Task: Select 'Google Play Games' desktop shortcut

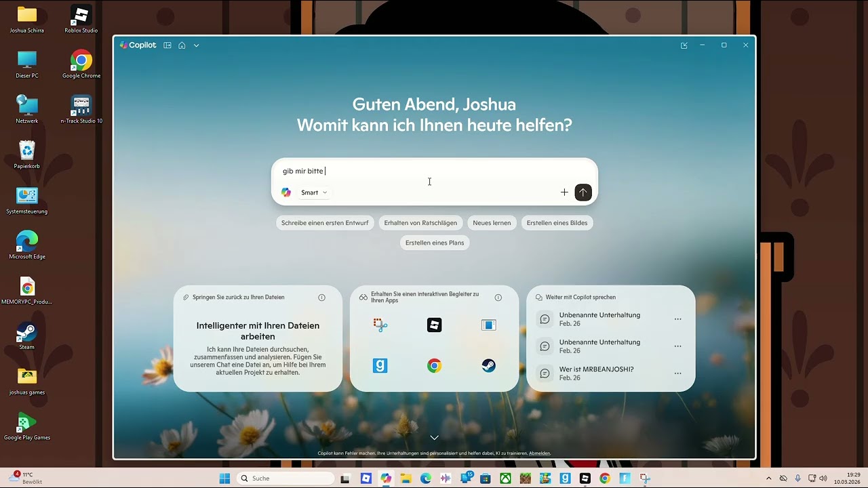Action: click(27, 428)
